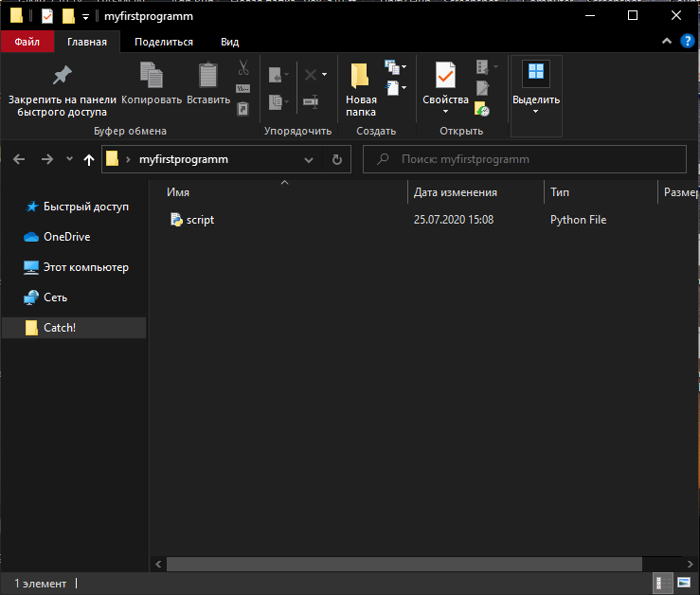Go up one folder level arrow
The image size is (700, 595).
pyautogui.click(x=89, y=159)
